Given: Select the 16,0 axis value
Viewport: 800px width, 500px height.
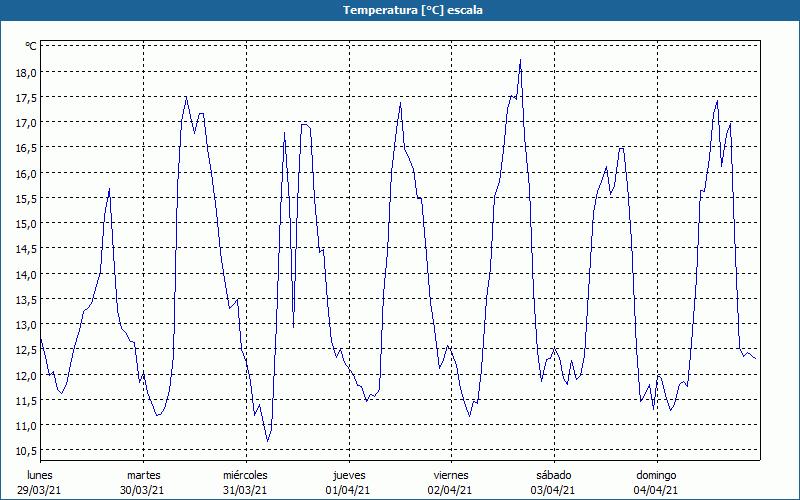Looking at the screenshot, I should pyautogui.click(x=26, y=173).
